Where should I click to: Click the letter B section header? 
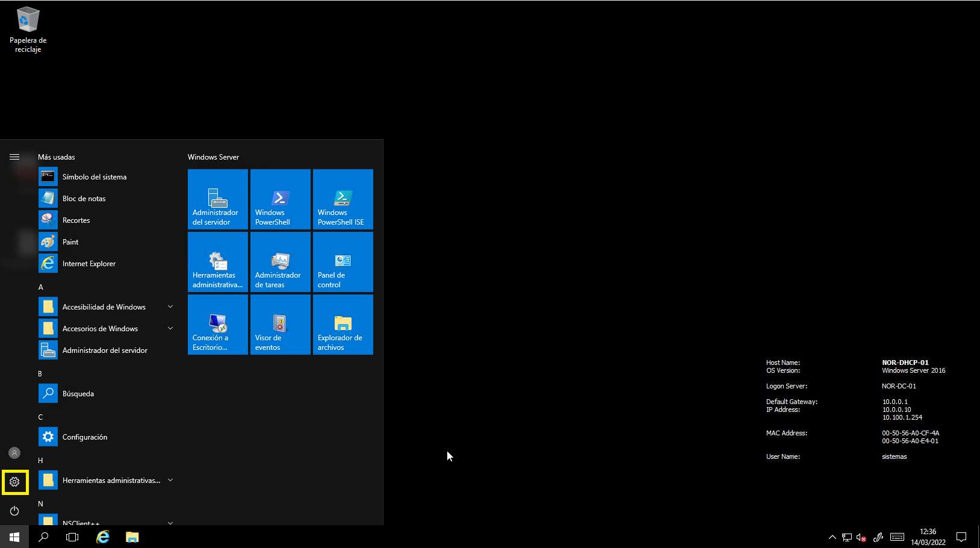click(40, 374)
